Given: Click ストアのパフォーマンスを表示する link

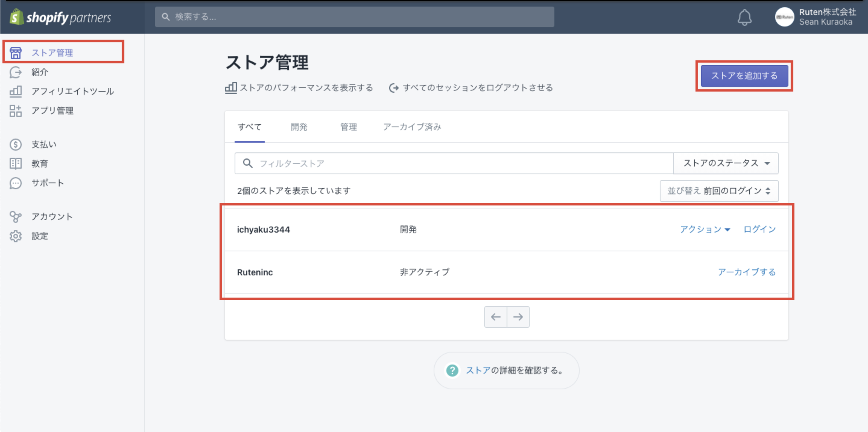Looking at the screenshot, I should pyautogui.click(x=306, y=88).
